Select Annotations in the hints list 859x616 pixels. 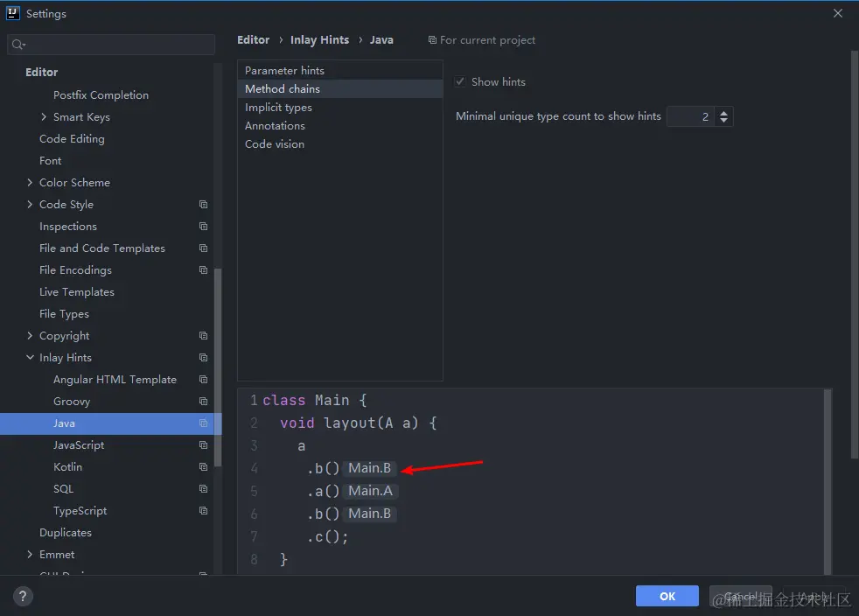(x=339, y=125)
